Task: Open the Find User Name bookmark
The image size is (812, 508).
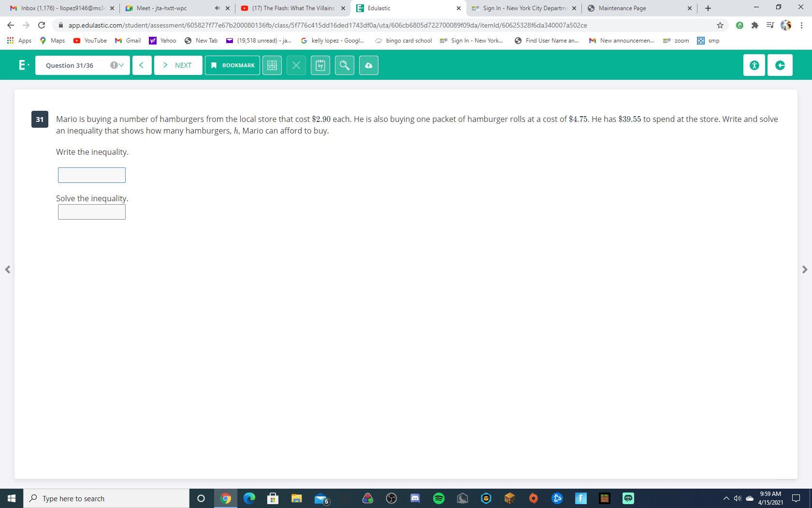Action: tap(547, 41)
